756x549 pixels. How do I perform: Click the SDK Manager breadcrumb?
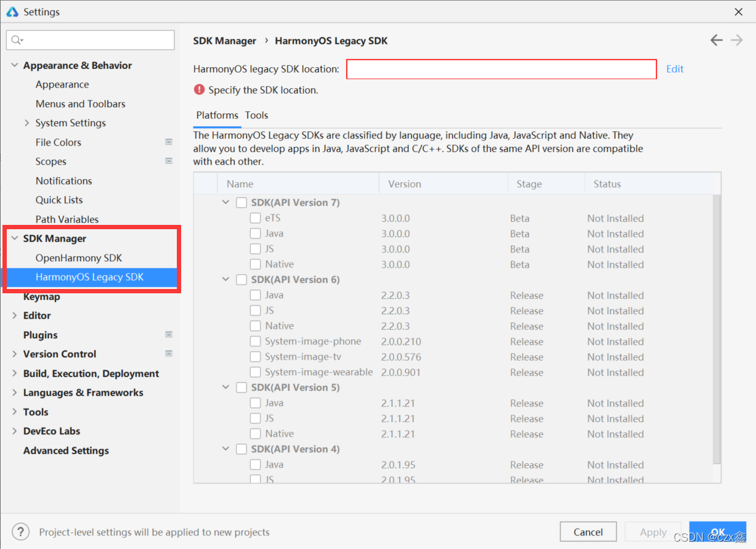225,41
